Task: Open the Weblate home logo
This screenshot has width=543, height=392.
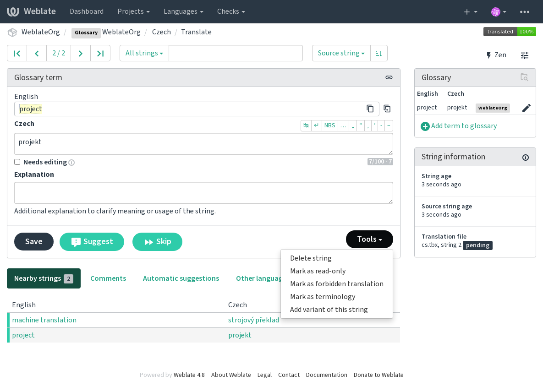Action: [31, 11]
